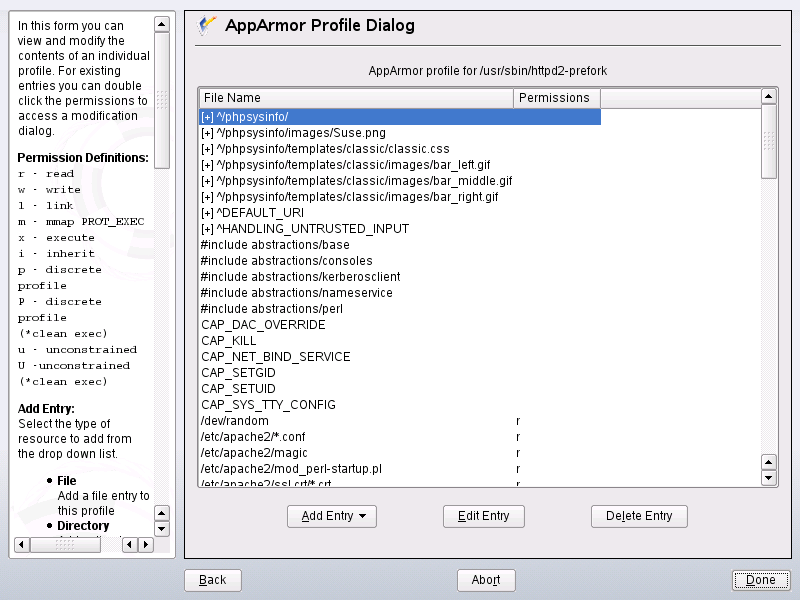Expand the classic.css template entry
Viewport: 800px width, 600px height.
coord(207,149)
